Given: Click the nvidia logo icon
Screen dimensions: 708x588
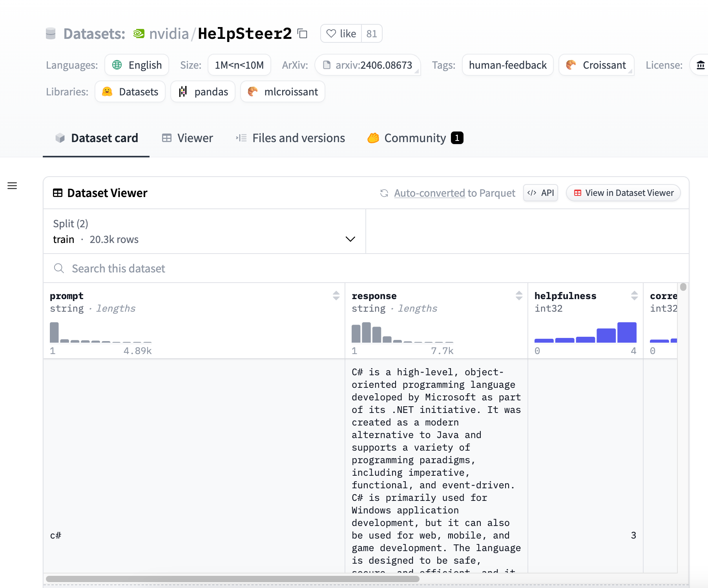Looking at the screenshot, I should [x=139, y=34].
